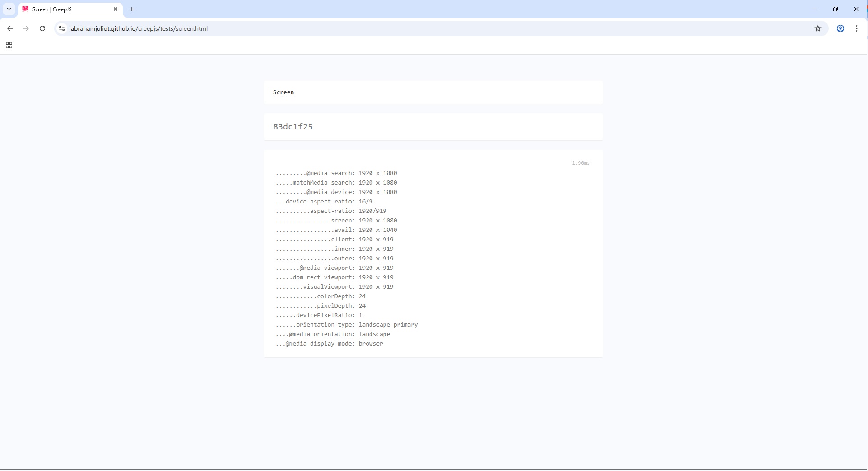This screenshot has height=471, width=868.
Task: Close the Chrome window
Action: (x=856, y=9)
